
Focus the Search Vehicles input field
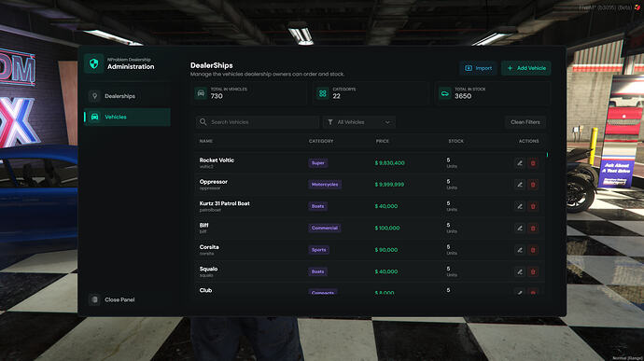[257, 122]
